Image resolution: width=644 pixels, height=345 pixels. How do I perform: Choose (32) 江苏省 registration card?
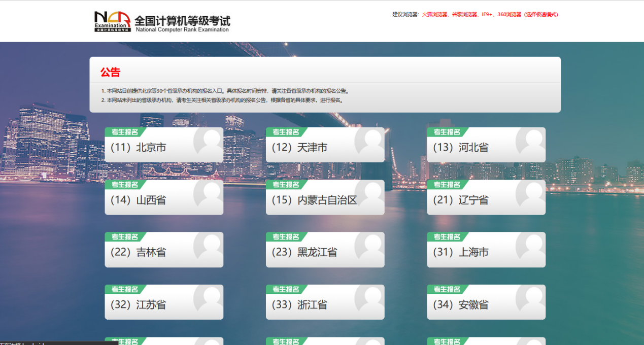pos(139,305)
